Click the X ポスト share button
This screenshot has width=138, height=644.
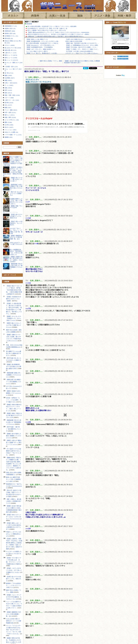pos(93,68)
